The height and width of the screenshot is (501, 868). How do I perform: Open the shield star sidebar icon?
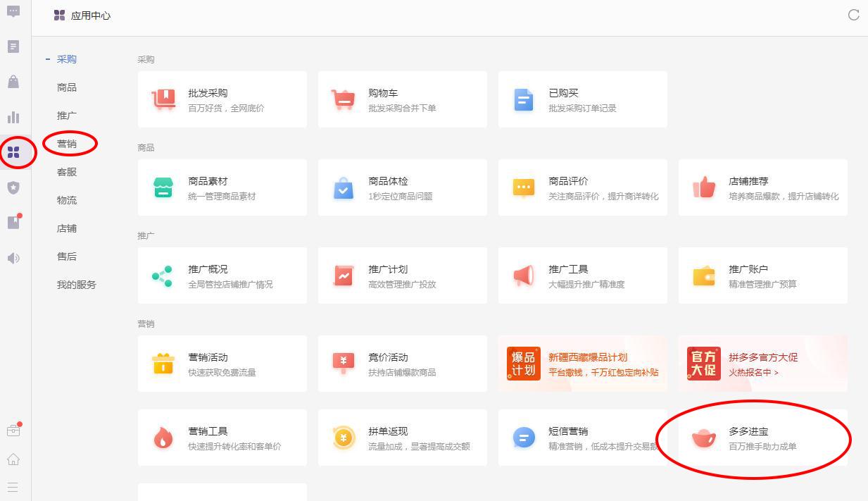pos(13,187)
